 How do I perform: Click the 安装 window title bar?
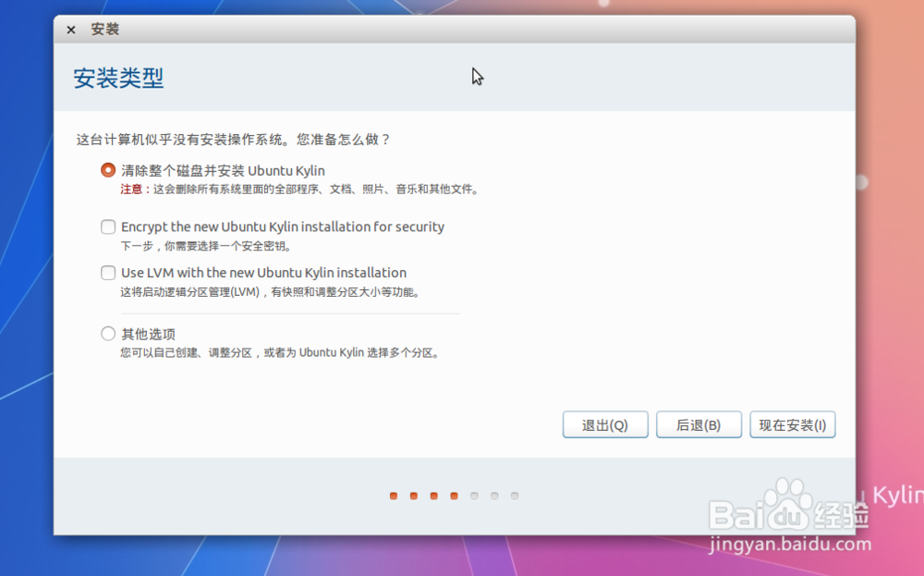coord(370,29)
